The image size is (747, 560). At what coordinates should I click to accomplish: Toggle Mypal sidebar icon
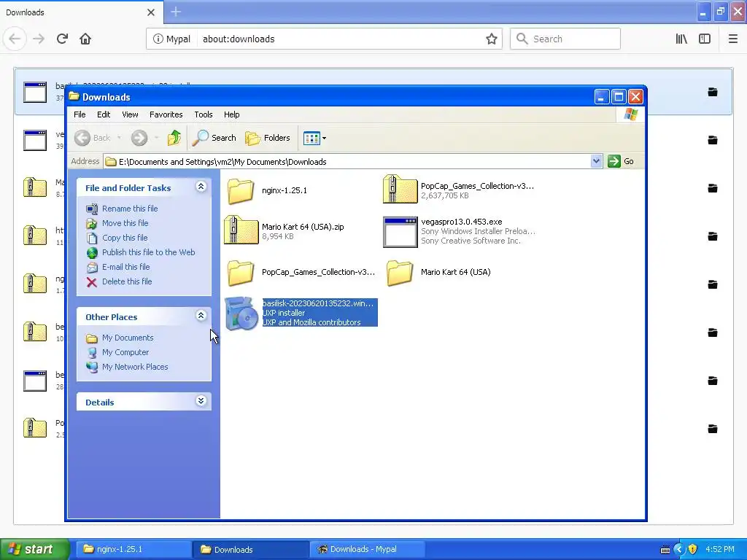pos(705,39)
